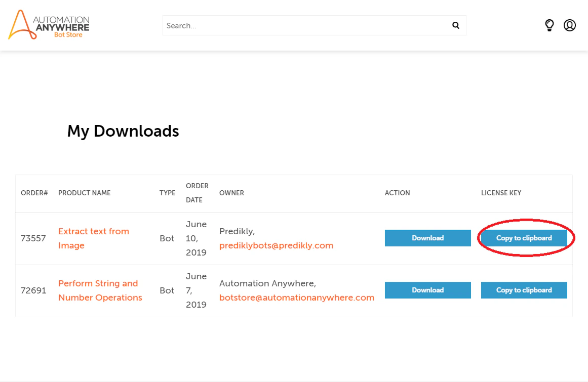Click the Automation Anywhere Bot Store logo
The height and width of the screenshot is (382, 588).
pos(49,25)
